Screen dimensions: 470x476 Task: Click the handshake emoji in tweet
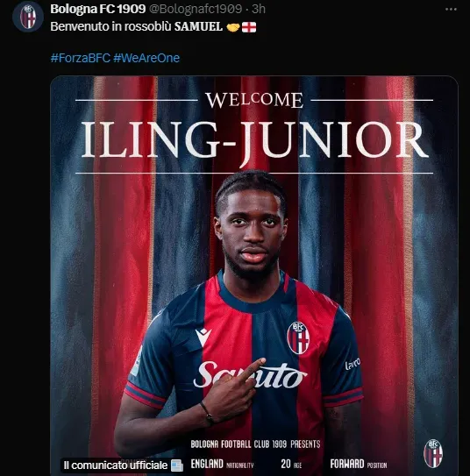(233, 27)
